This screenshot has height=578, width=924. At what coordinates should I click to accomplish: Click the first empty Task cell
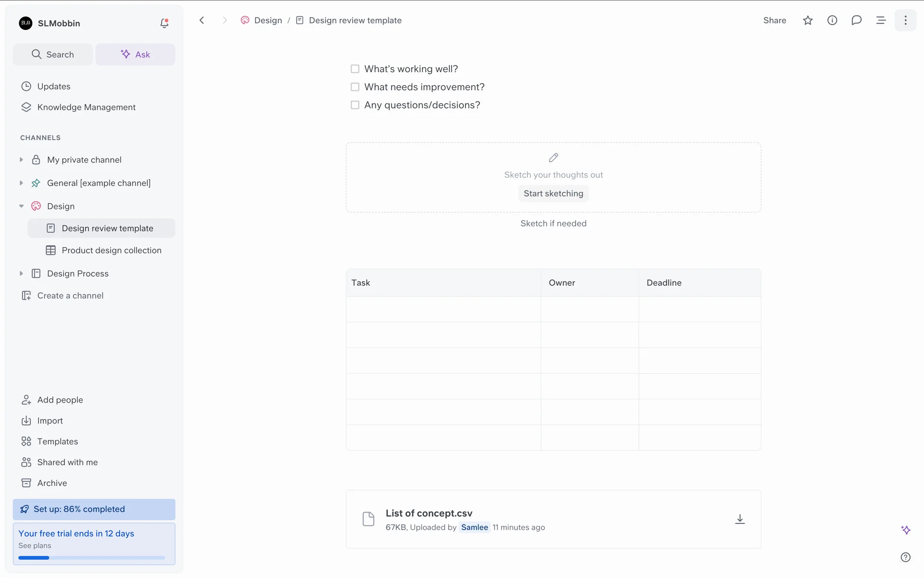click(443, 309)
